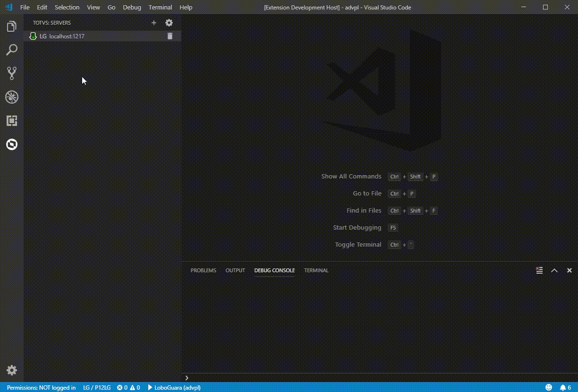The image size is (578, 392).
Task: Click the TOTVS: SERVERS panel header
Action: pyautogui.click(x=52, y=23)
